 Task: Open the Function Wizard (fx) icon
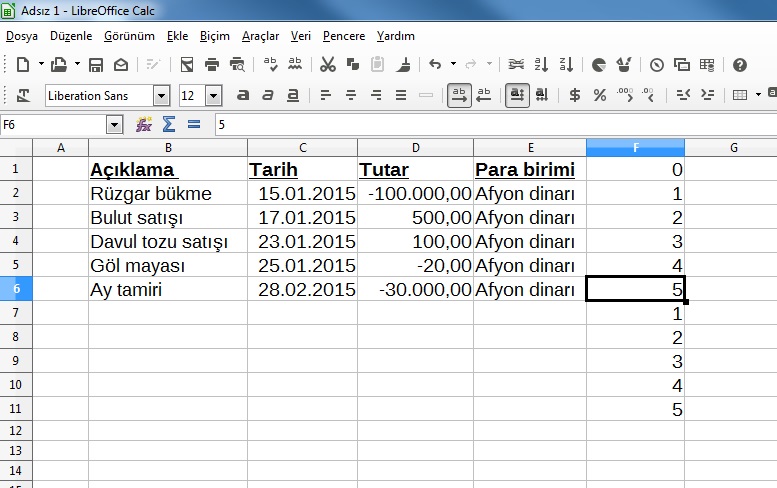[144, 125]
